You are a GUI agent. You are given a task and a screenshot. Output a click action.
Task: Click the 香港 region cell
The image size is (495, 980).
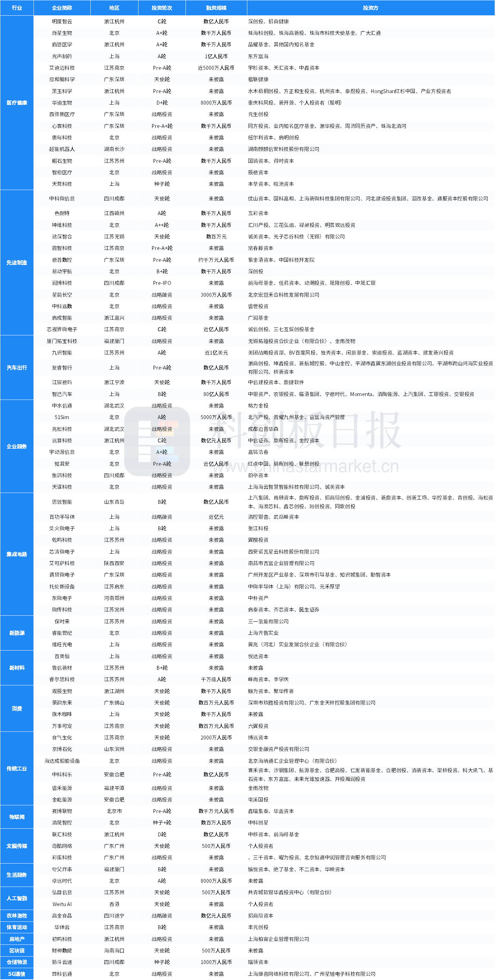[114, 904]
